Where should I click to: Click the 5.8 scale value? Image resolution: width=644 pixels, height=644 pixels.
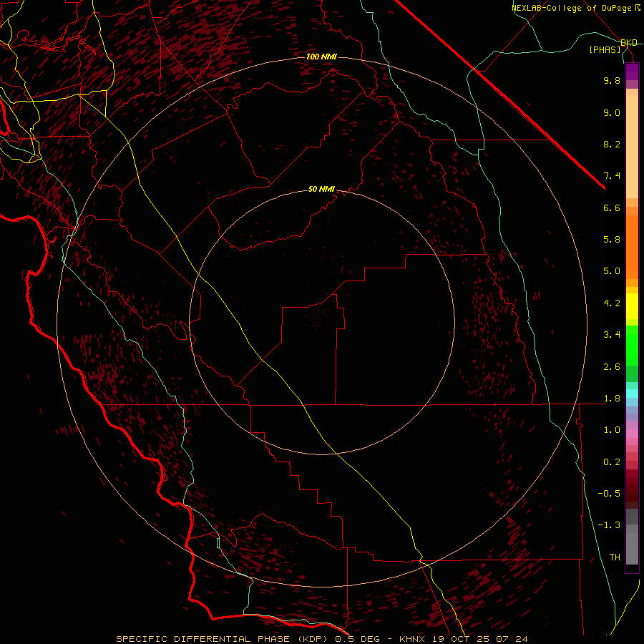[612, 240]
